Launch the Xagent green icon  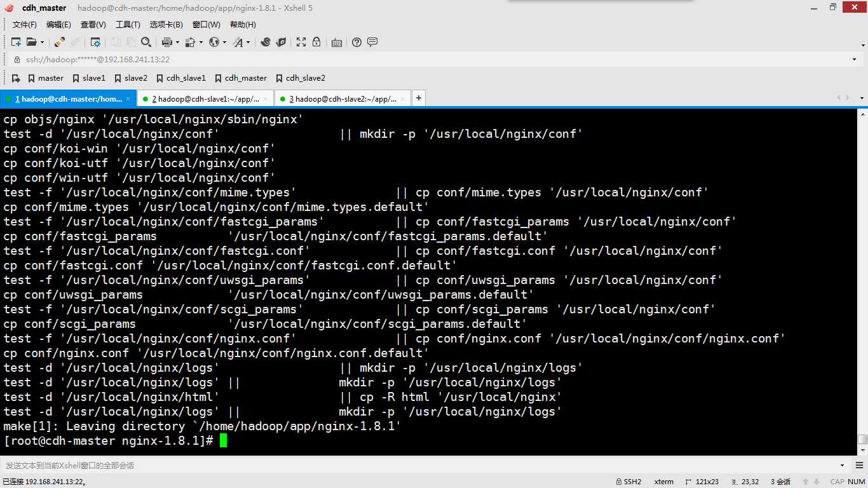(281, 42)
